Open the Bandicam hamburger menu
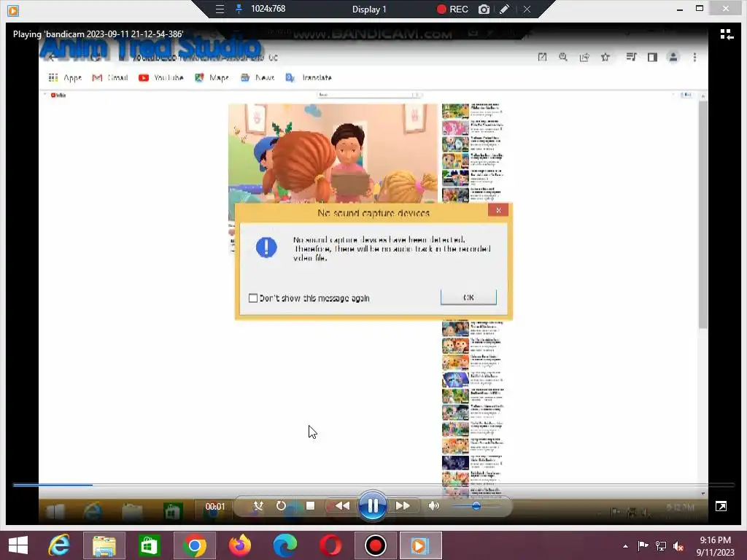This screenshot has width=747, height=560. pyautogui.click(x=220, y=9)
